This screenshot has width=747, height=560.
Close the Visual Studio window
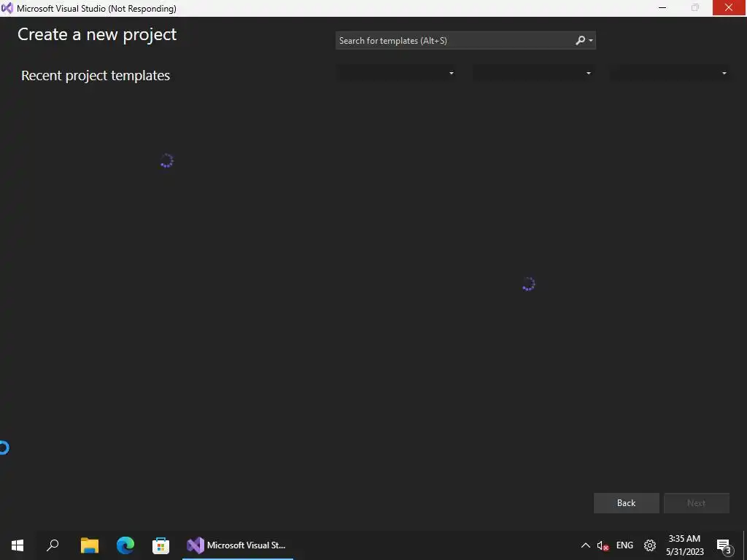pyautogui.click(x=729, y=7)
